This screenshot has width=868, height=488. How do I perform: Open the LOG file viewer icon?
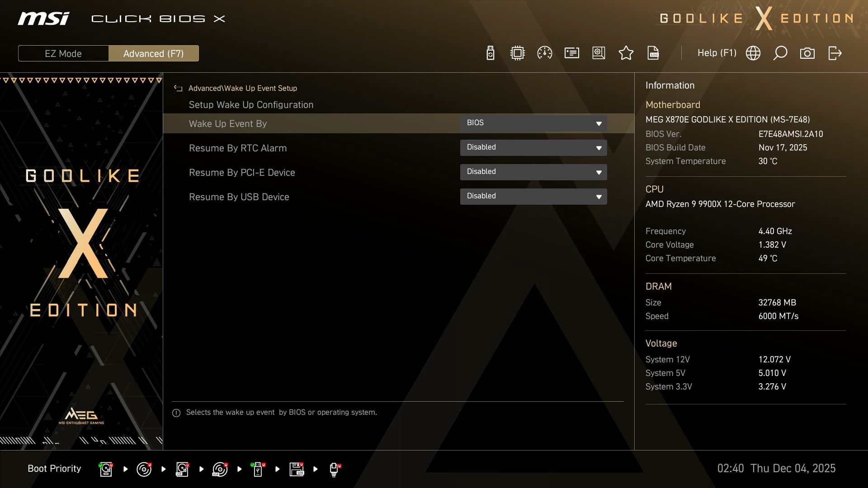pos(653,53)
